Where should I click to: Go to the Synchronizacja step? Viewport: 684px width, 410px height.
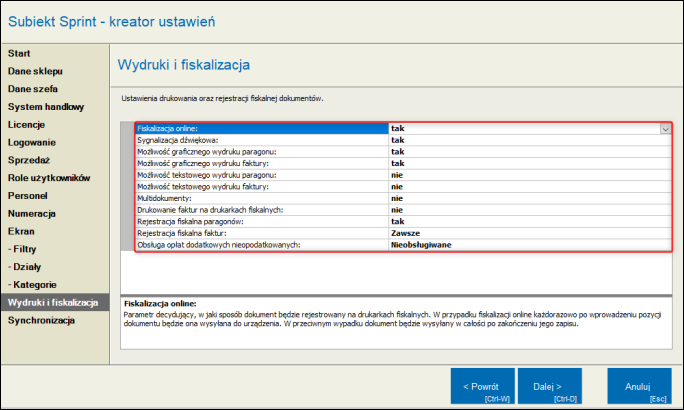(42, 320)
